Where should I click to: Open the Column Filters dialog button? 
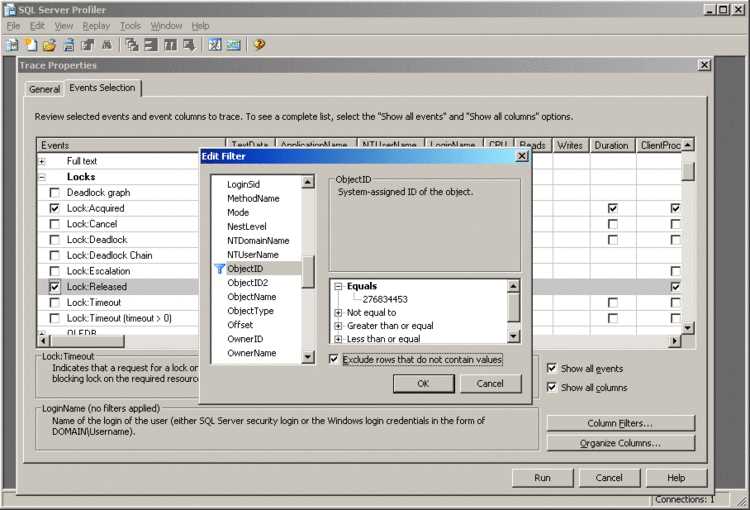click(x=620, y=423)
